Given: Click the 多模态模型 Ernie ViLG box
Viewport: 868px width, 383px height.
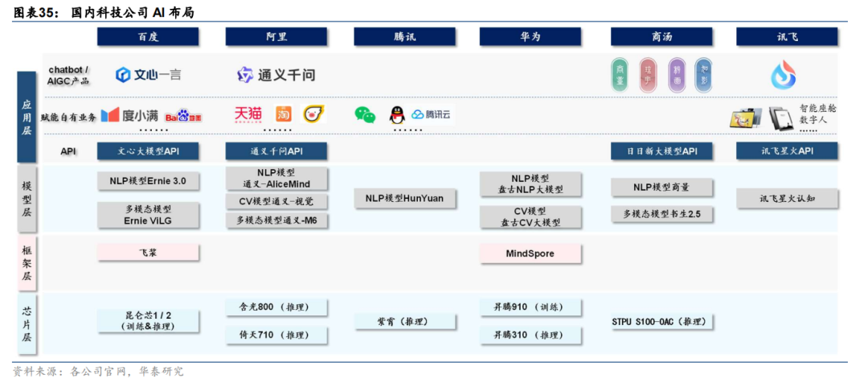Looking at the screenshot, I should click(148, 215).
